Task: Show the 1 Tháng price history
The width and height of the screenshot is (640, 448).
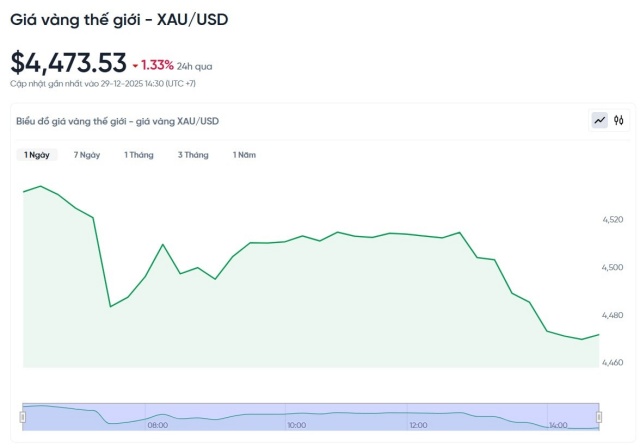Action: 139,155
